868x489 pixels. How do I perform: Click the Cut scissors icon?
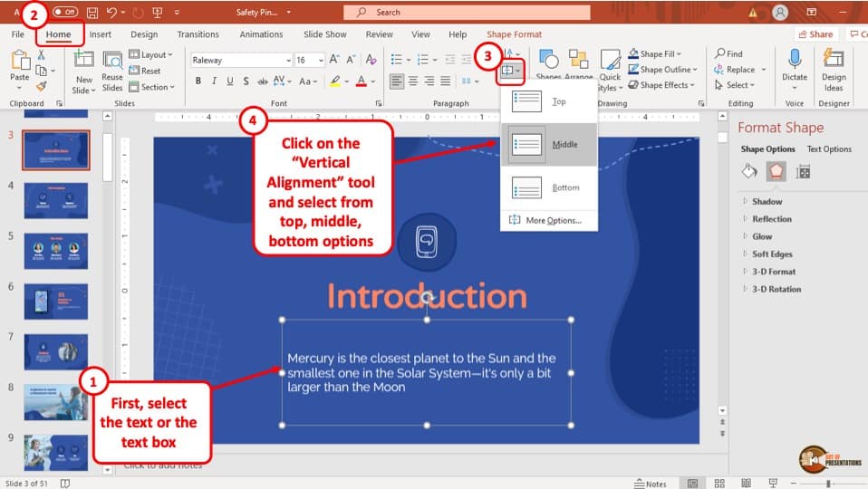[x=41, y=54]
